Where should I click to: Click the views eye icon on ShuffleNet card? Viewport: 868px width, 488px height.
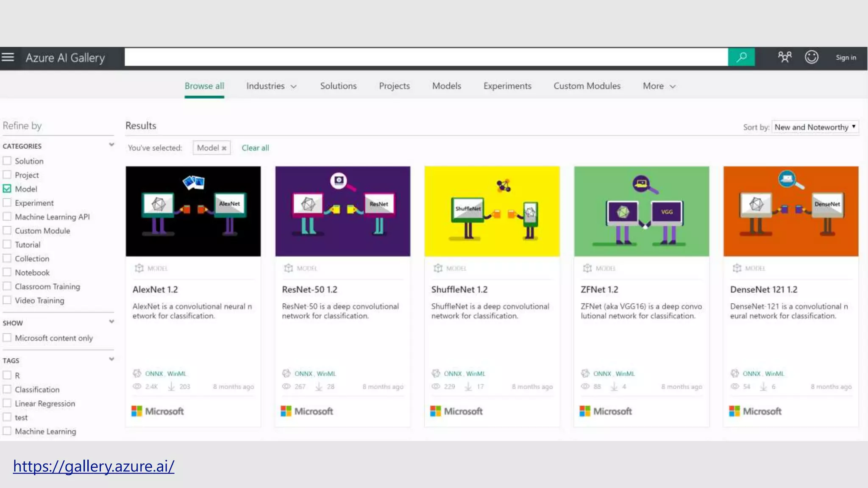(x=436, y=386)
